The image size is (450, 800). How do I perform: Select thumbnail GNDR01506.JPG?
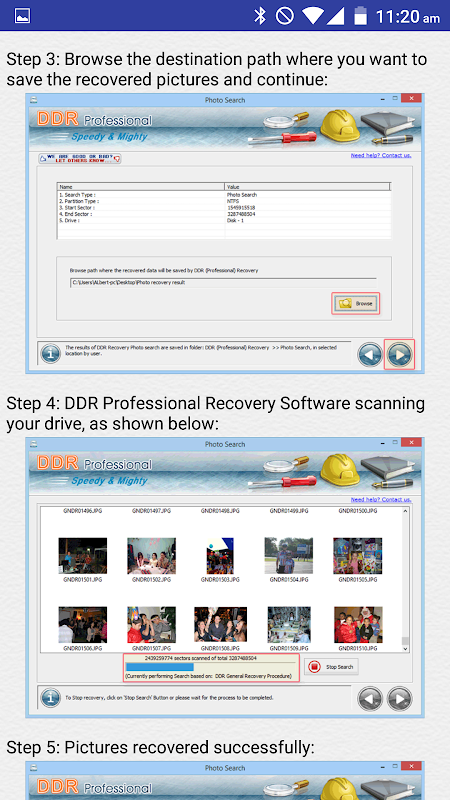click(x=83, y=624)
